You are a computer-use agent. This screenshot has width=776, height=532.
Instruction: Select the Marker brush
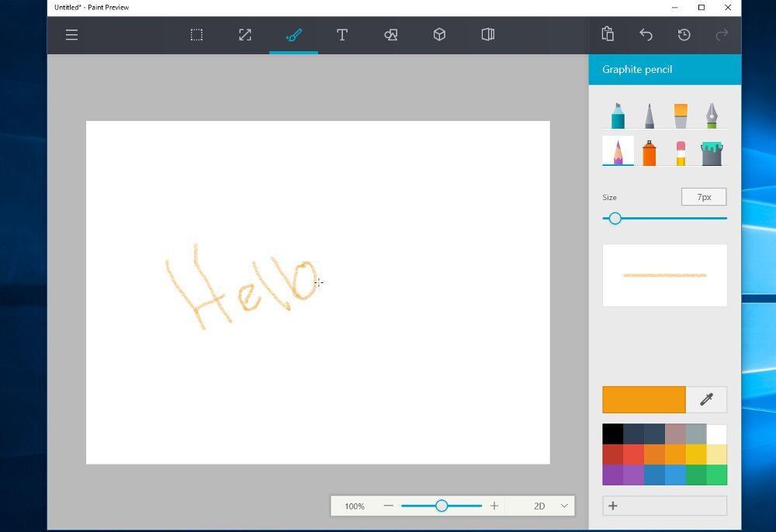click(x=618, y=116)
